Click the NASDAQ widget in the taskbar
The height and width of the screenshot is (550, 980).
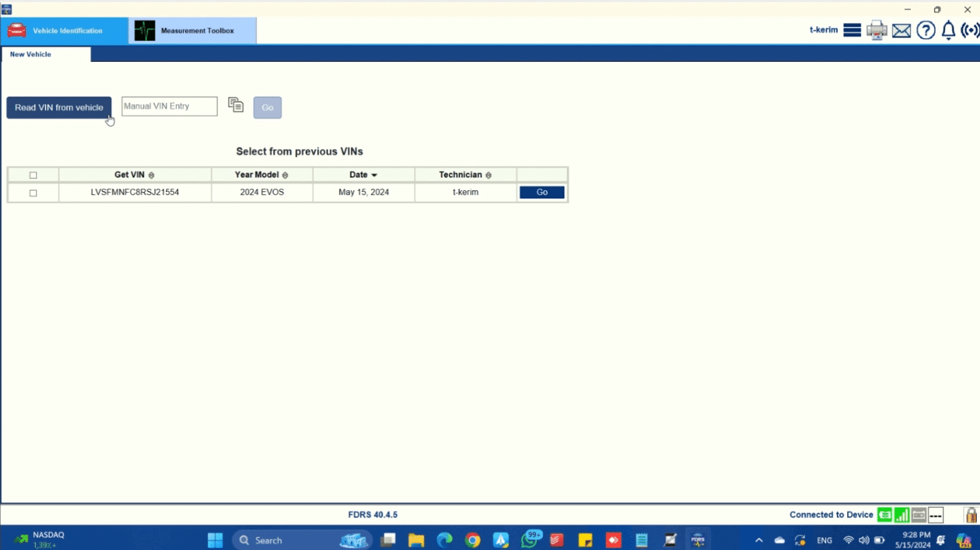tap(41, 540)
